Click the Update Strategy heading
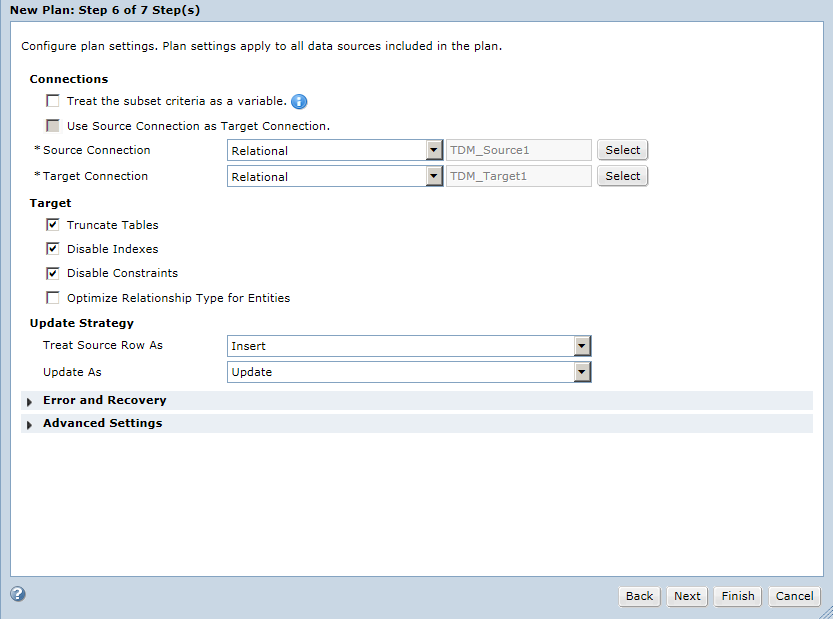The width and height of the screenshot is (833, 619). coord(82,323)
